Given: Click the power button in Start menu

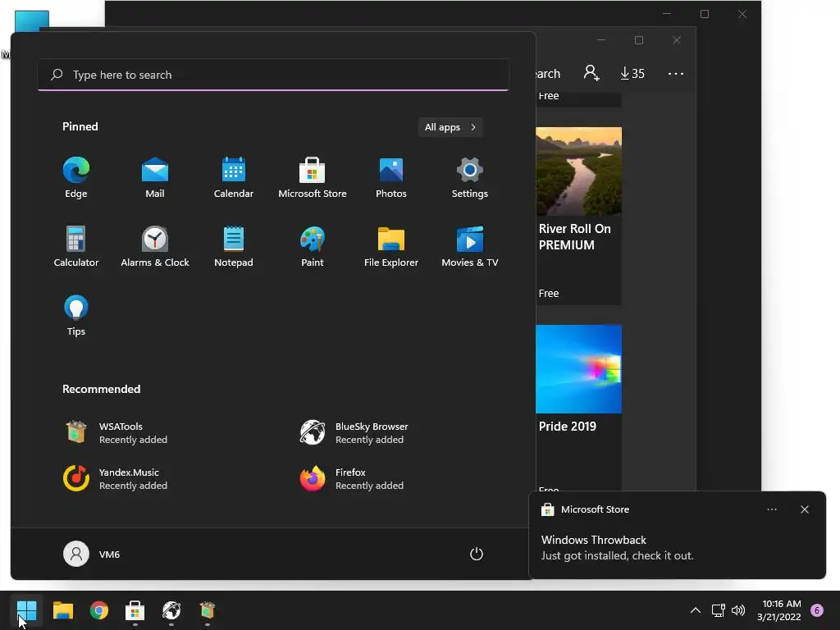Looking at the screenshot, I should pos(477,554).
